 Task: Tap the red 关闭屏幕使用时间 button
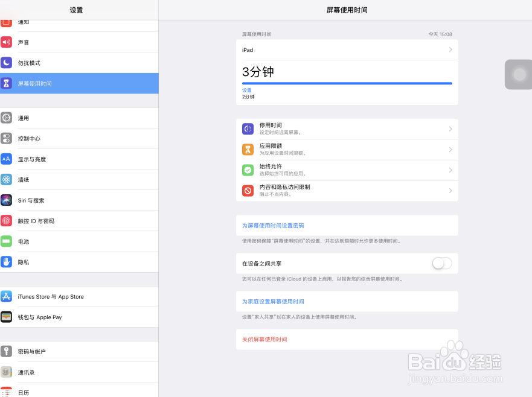(264, 339)
